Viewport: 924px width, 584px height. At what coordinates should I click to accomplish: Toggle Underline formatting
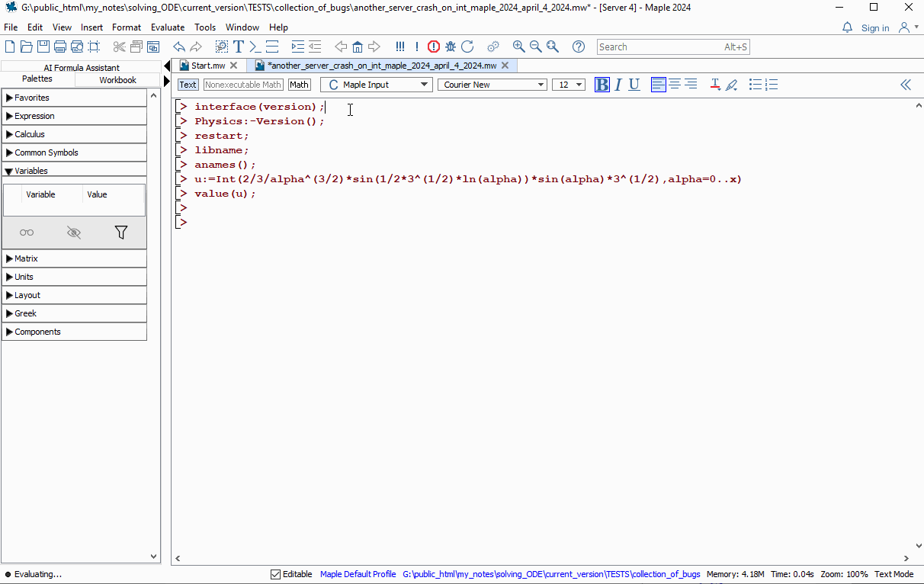coord(634,85)
